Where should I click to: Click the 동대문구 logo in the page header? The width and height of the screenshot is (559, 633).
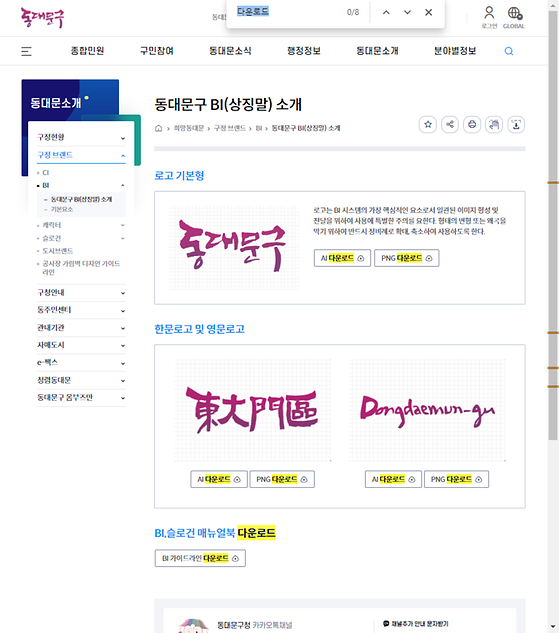point(42,18)
